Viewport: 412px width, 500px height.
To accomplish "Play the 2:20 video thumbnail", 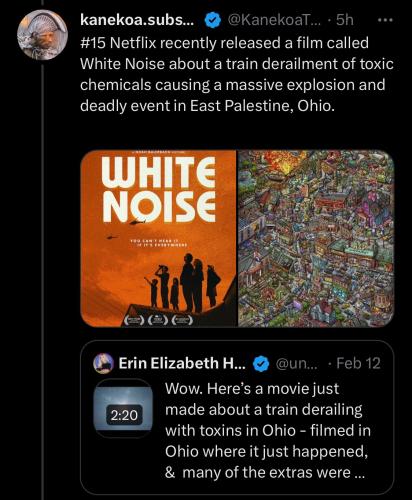I will 123,408.
